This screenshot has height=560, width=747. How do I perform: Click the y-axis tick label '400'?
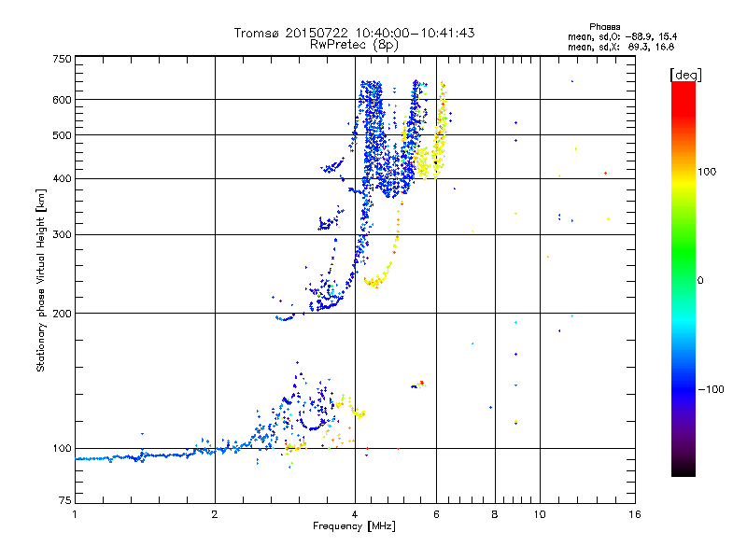pos(62,179)
